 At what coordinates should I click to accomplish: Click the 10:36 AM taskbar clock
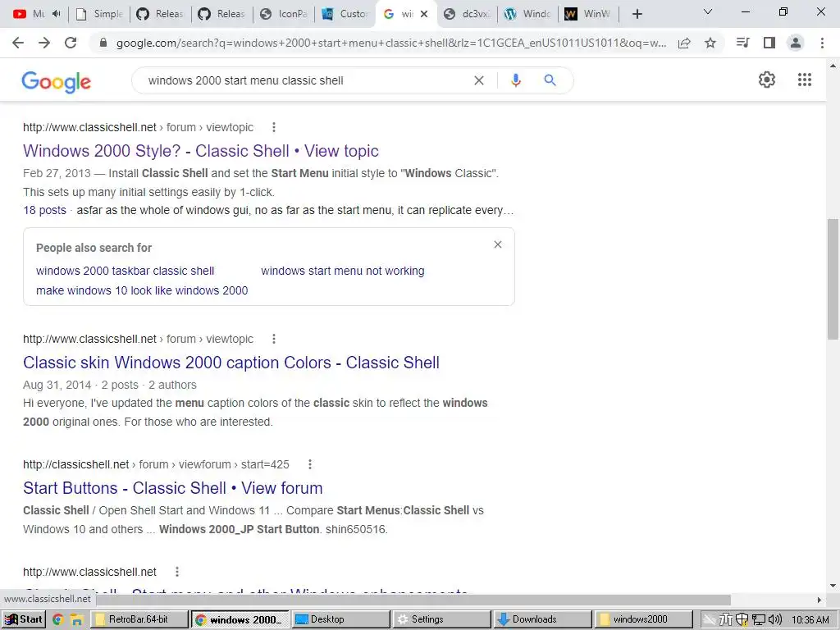(810, 620)
